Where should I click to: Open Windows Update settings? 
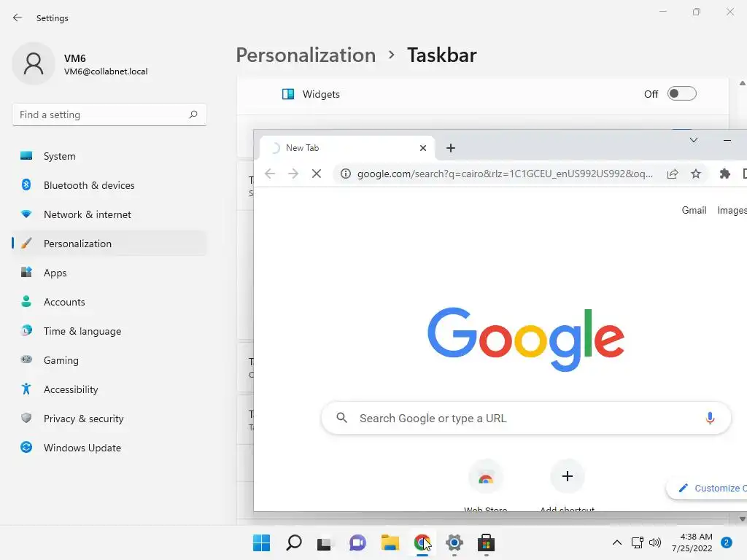(x=109, y=448)
